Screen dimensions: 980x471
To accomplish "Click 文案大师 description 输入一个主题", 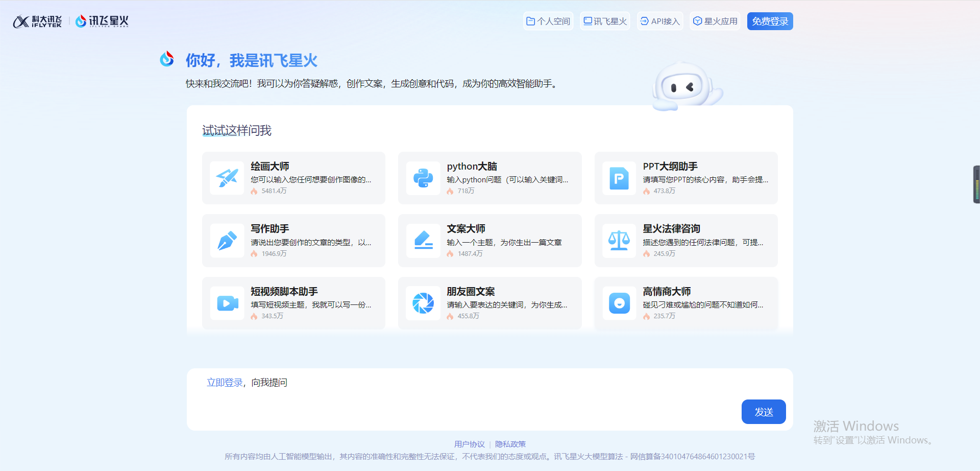I will (x=504, y=243).
